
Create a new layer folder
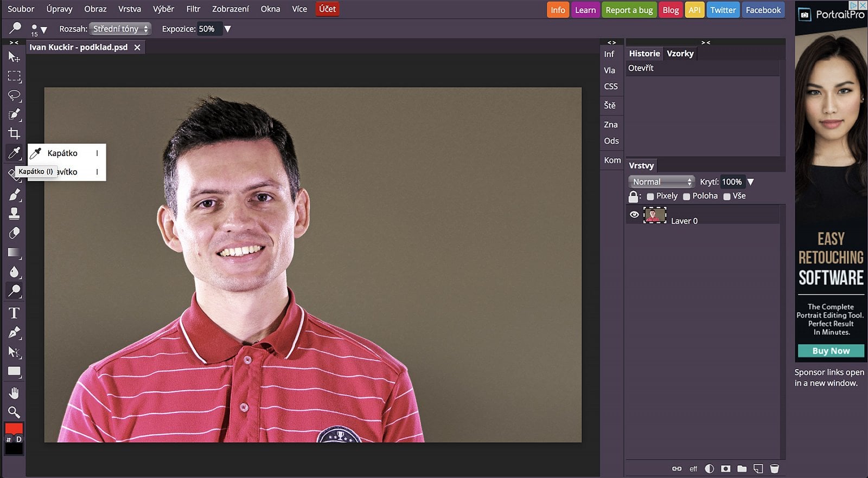tap(742, 469)
